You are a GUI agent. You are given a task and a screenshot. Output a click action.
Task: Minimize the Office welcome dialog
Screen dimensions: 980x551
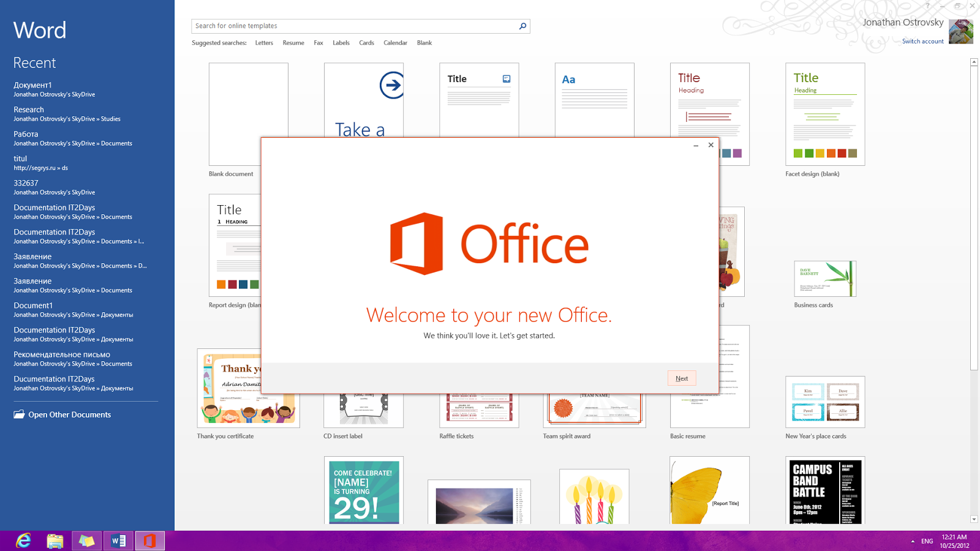(696, 146)
